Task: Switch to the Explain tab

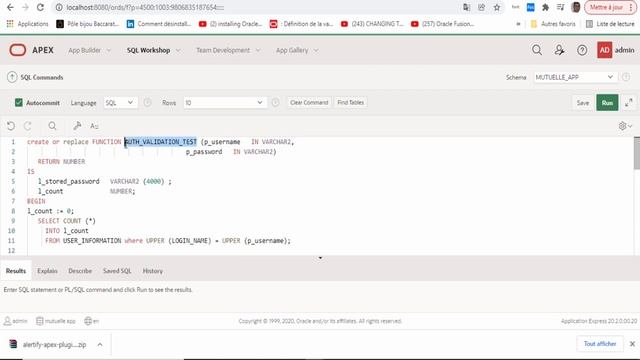Action: 47,271
